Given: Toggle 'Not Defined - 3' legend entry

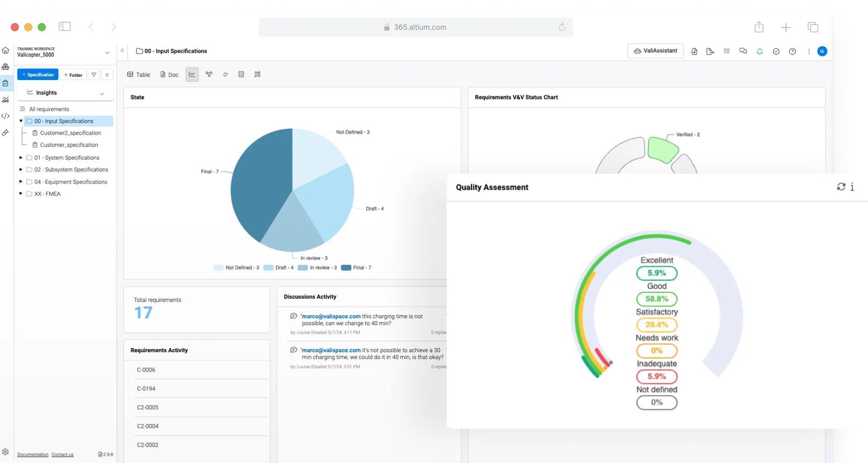Looking at the screenshot, I should 236,268.
